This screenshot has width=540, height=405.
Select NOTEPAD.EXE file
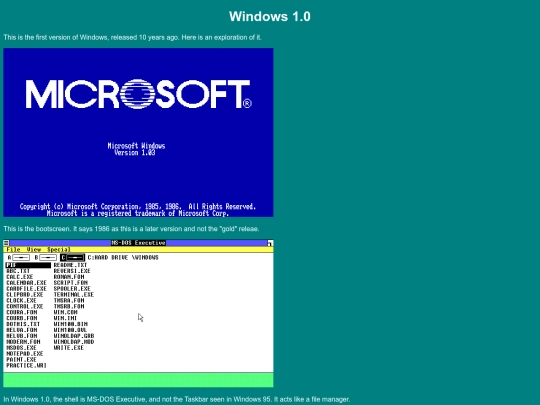25,354
